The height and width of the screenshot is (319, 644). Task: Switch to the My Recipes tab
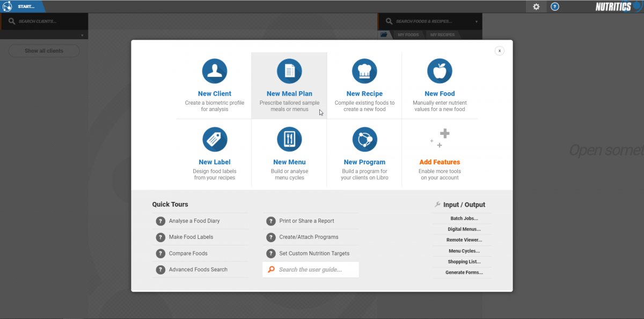click(442, 35)
